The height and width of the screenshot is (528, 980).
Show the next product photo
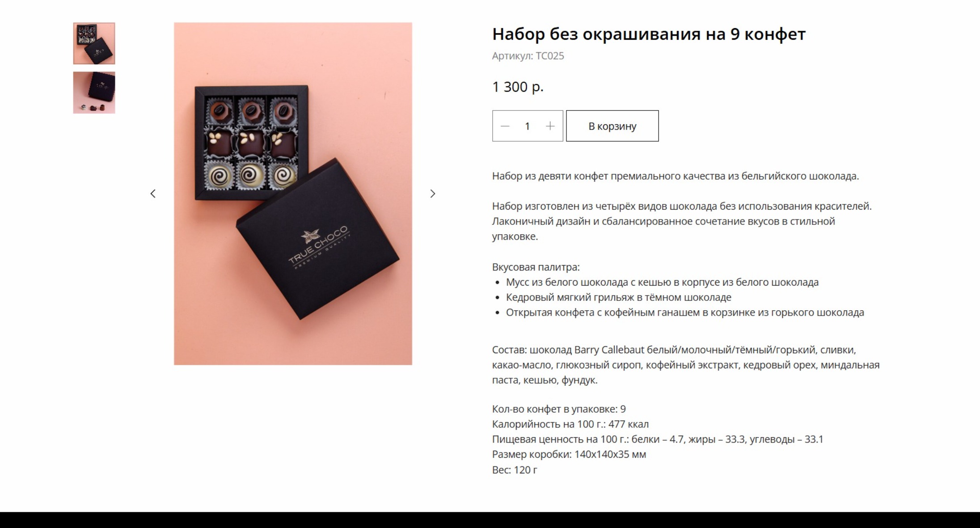point(432,194)
